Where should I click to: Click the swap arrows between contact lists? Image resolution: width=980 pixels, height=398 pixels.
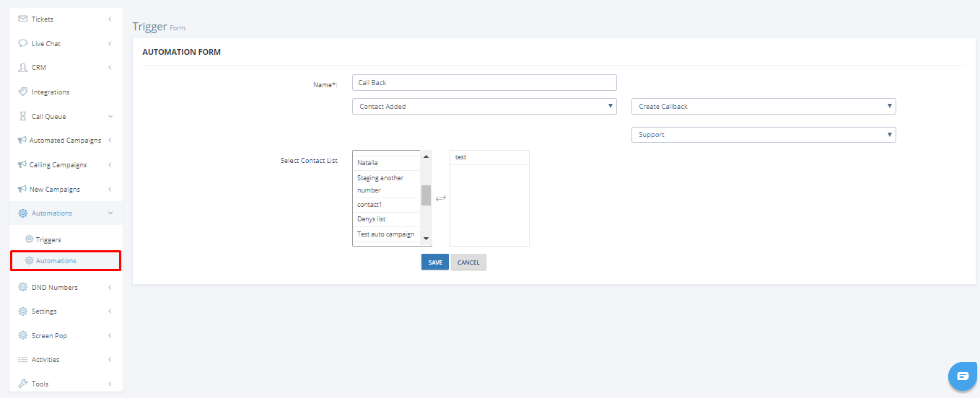click(441, 198)
